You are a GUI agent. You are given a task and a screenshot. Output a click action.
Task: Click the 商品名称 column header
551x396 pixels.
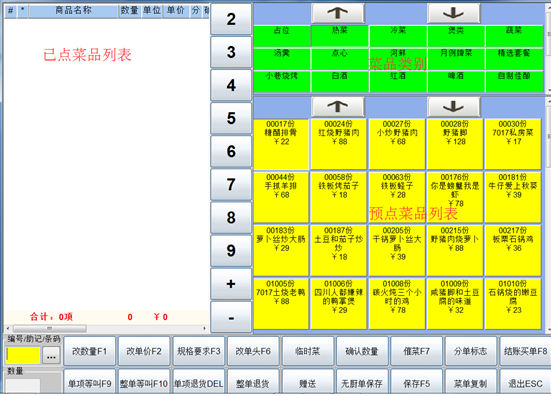(73, 11)
